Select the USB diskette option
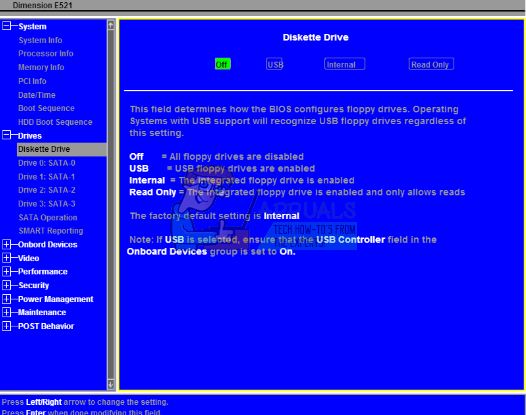The width and height of the screenshot is (526, 415). (x=275, y=64)
